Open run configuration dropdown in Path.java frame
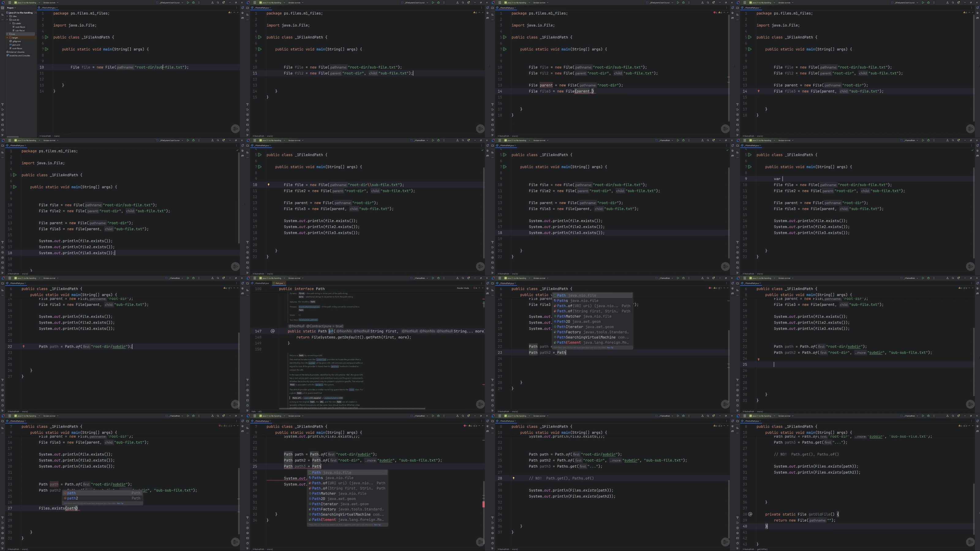 (x=420, y=278)
